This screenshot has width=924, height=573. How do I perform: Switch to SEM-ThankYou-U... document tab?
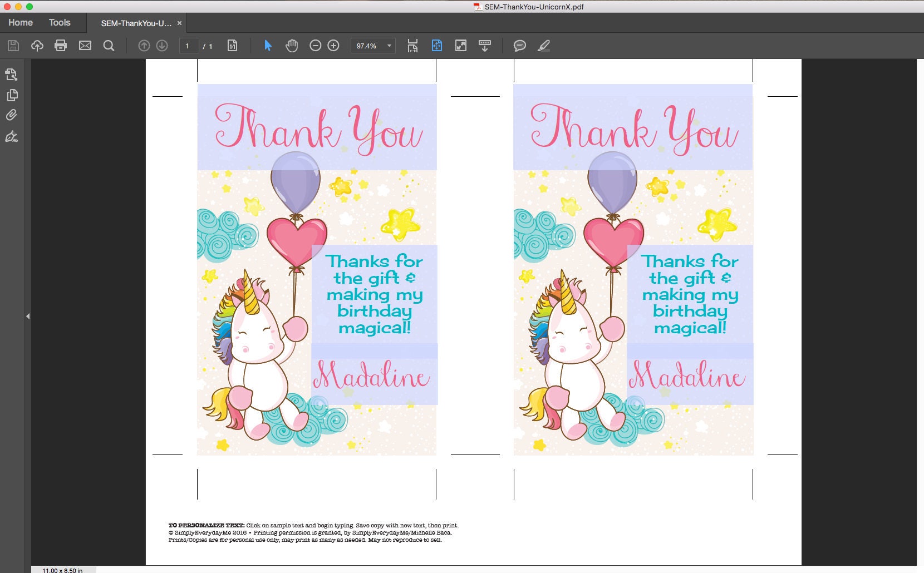[x=136, y=23]
